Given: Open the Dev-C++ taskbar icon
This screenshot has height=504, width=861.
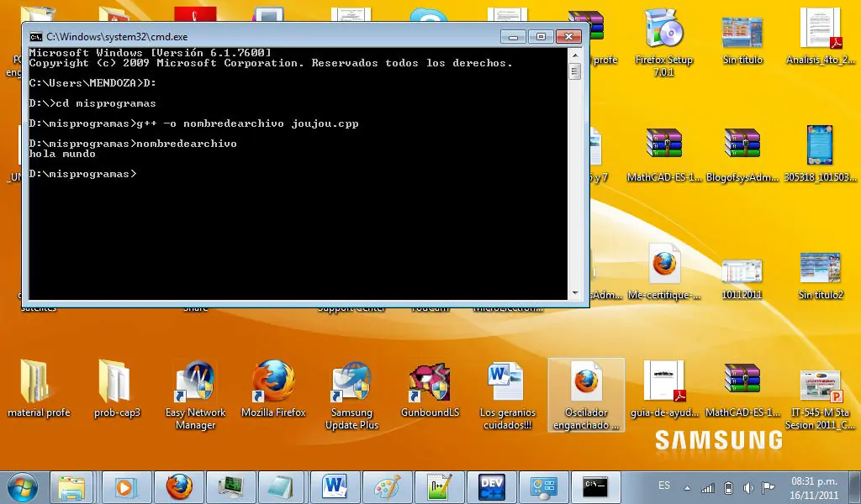Looking at the screenshot, I should coord(491,487).
